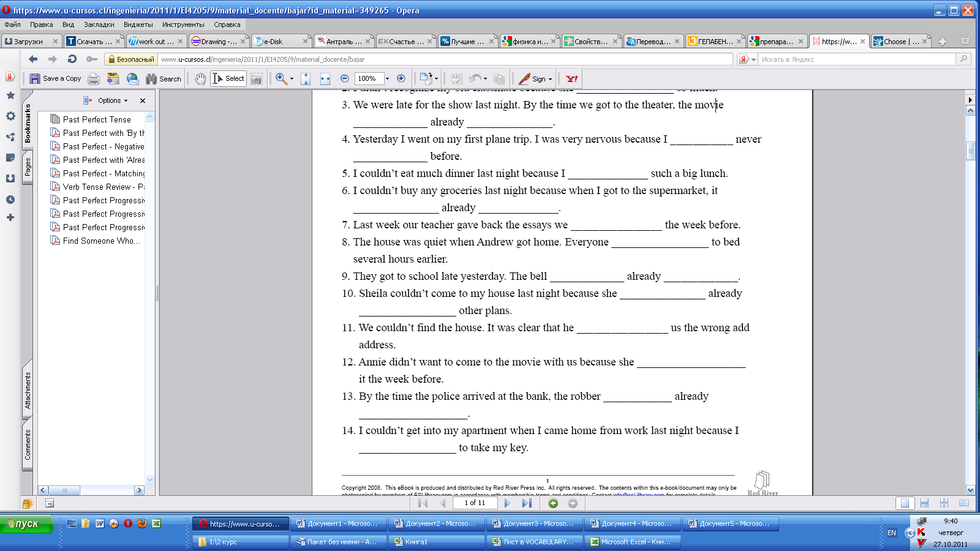
Task: Switch to the Pages side tab
Action: click(x=28, y=167)
